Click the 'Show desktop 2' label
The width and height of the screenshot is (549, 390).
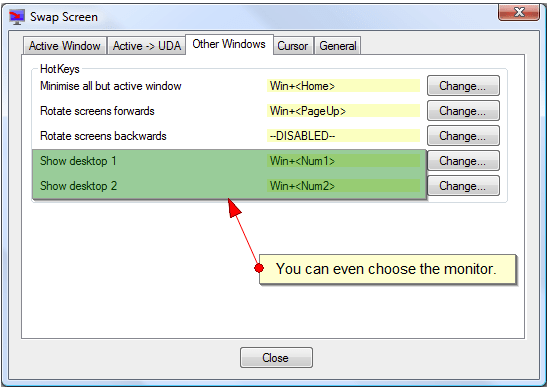78,186
